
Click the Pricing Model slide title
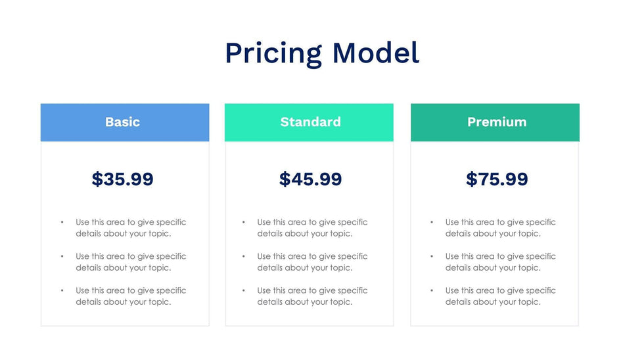point(322,53)
